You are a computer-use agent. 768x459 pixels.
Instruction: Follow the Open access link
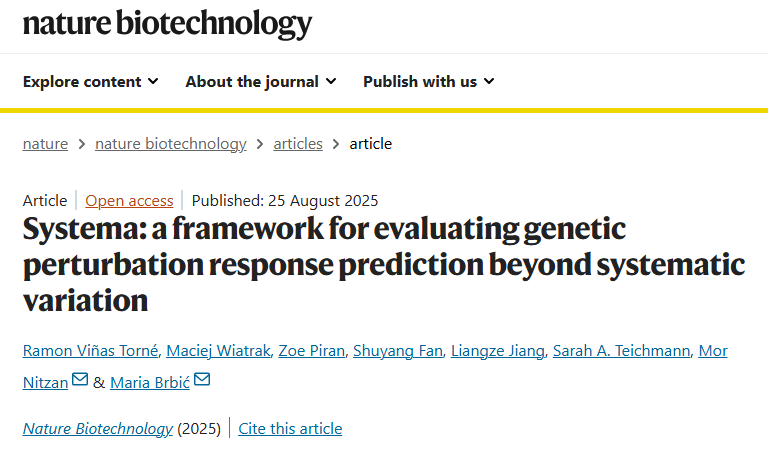tap(129, 201)
